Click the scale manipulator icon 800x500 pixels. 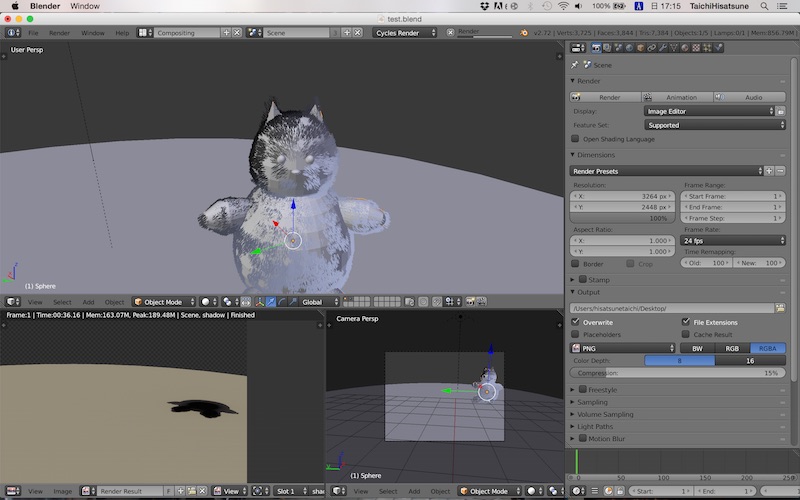[x=293, y=302]
